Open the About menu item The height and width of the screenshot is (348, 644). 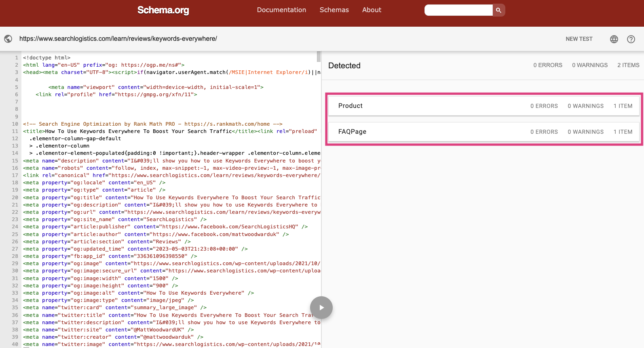click(372, 10)
